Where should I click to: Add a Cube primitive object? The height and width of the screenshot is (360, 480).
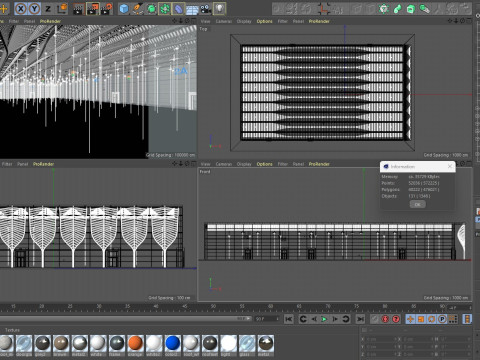pos(124,9)
